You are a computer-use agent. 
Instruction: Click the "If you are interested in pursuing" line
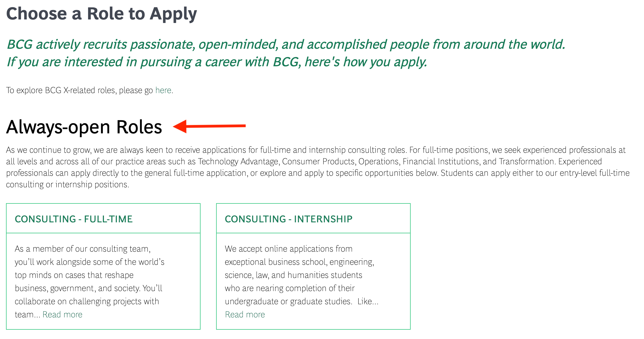point(217,62)
